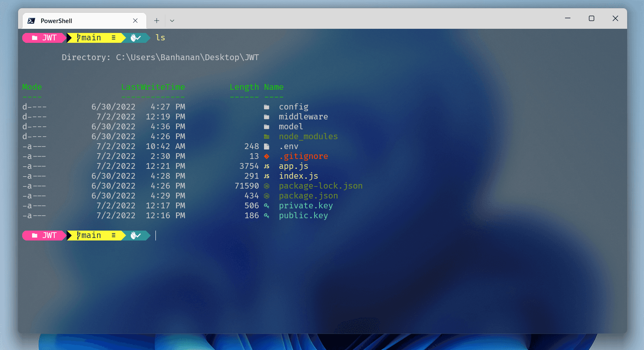Click the directory path C:\Users\Banhanan\Desktop\JWT
The height and width of the screenshot is (350, 644).
coord(187,58)
